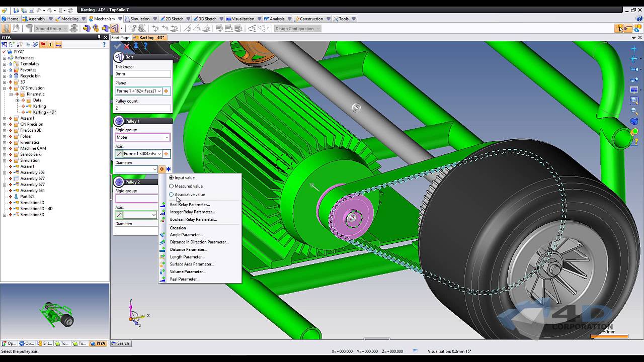
Task: Open the Pulley 2 Axis dropdown
Action: coord(153,215)
